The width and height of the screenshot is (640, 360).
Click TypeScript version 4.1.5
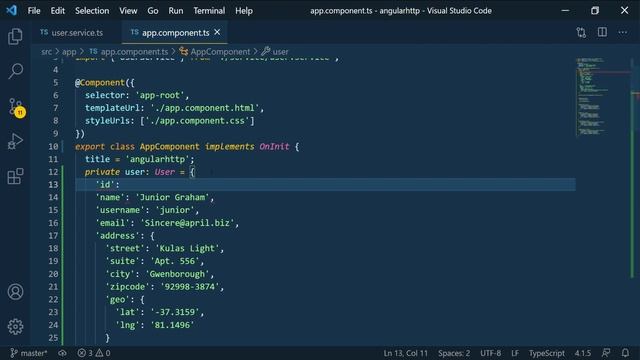[x=583, y=353]
